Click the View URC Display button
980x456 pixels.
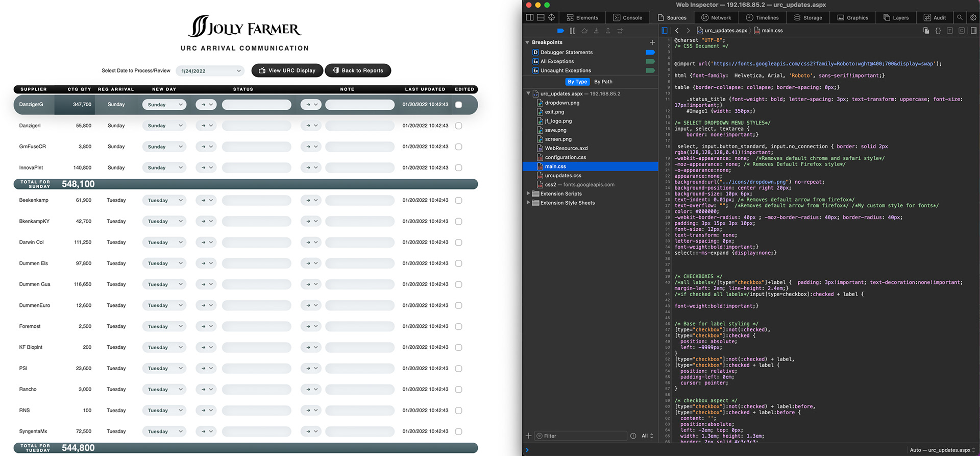tap(287, 70)
